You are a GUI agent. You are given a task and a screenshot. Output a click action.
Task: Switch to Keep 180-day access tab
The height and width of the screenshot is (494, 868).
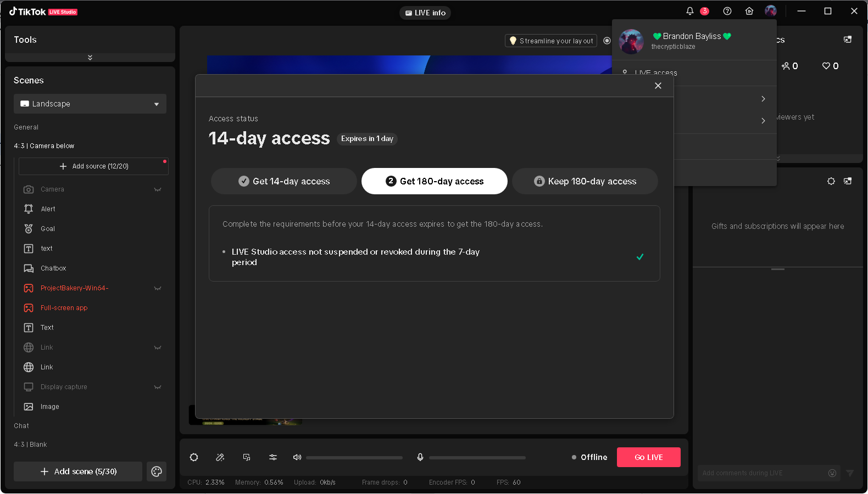point(585,181)
